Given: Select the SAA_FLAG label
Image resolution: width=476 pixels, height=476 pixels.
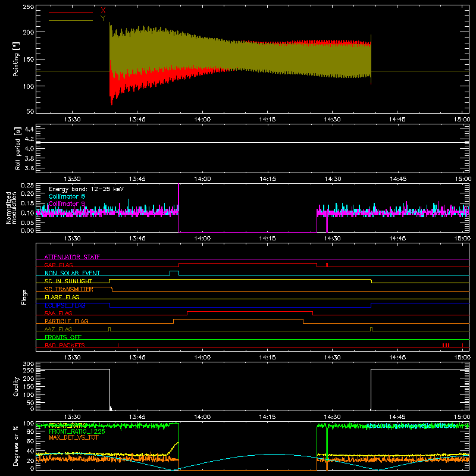Looking at the screenshot, I should coord(58,313).
